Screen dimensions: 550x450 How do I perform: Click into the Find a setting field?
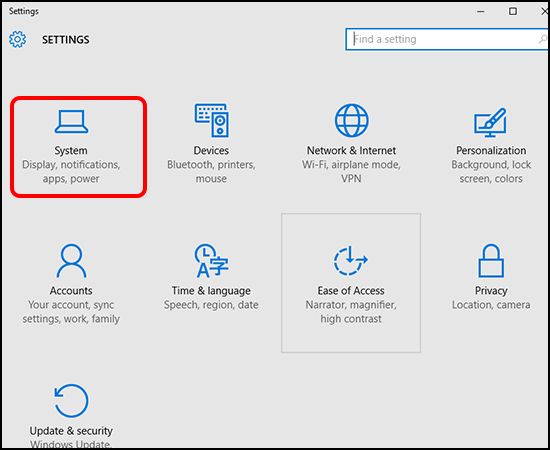point(447,39)
